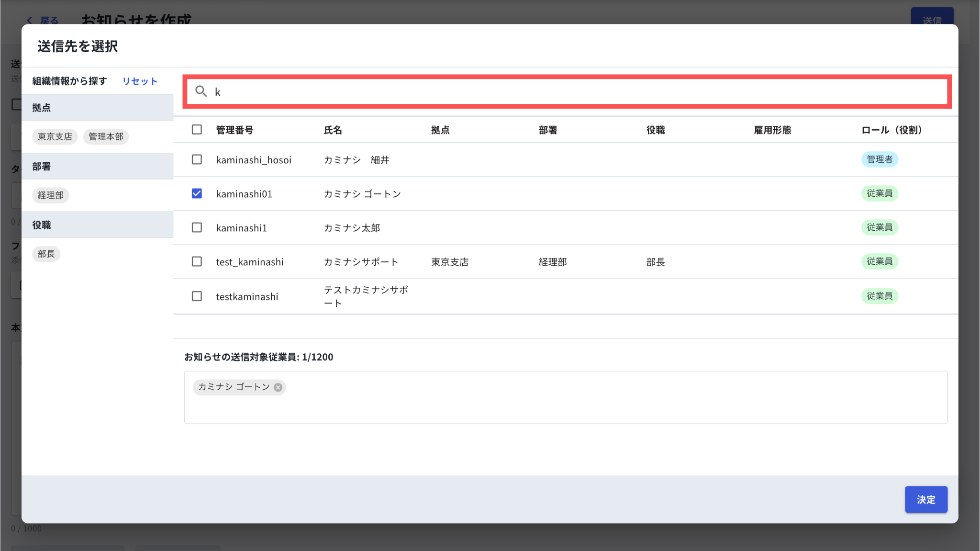Click the 管理者 role badge
The image size is (980, 551).
click(x=880, y=159)
